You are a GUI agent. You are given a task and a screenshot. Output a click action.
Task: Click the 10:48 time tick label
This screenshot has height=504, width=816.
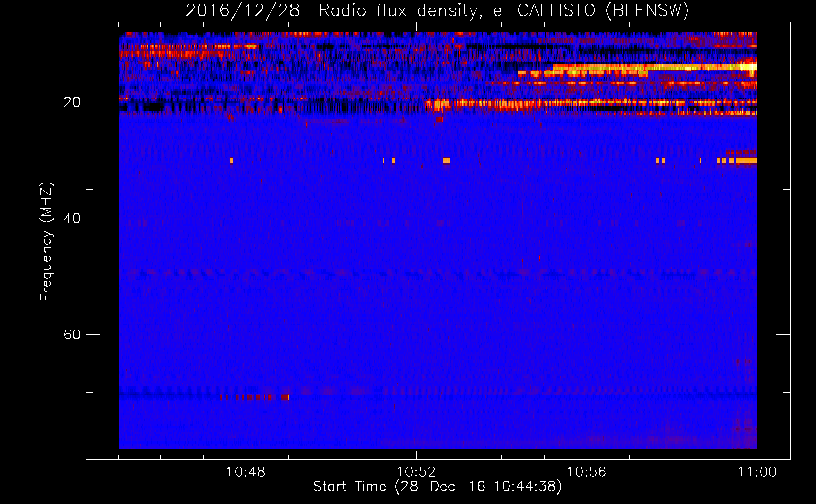click(x=246, y=472)
